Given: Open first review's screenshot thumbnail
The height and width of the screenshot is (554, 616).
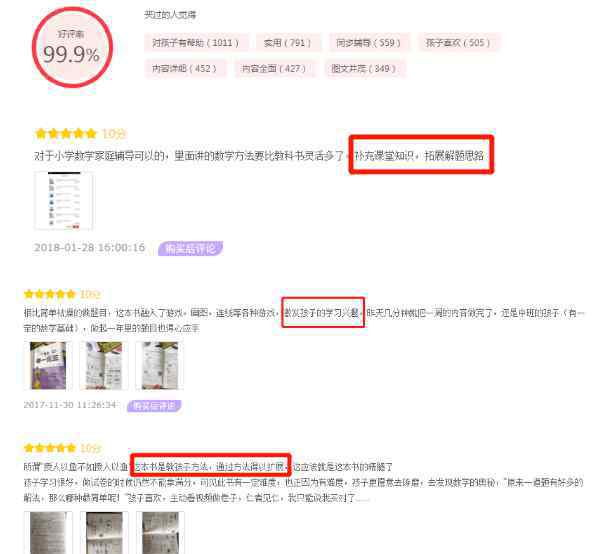Looking at the screenshot, I should [64, 200].
